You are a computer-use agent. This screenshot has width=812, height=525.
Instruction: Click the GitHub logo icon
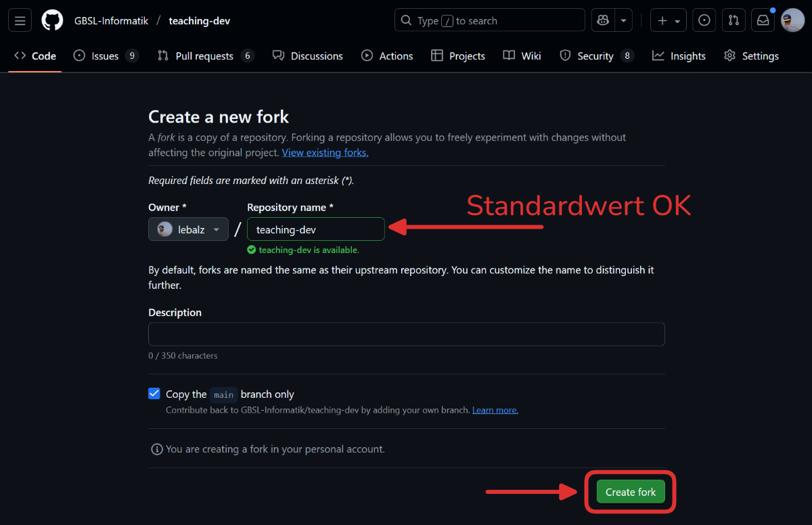[52, 20]
